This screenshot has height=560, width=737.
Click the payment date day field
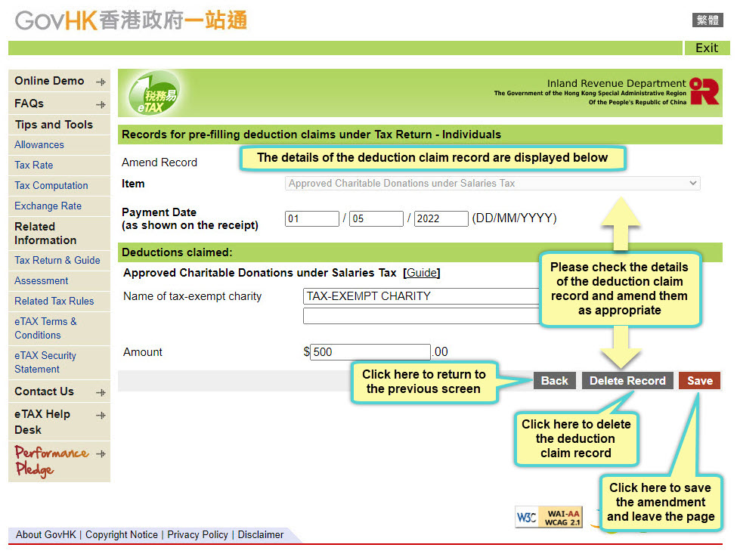point(311,218)
